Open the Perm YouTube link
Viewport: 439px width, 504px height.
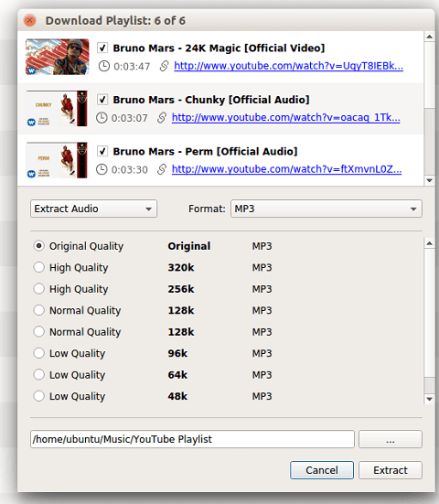(x=286, y=169)
